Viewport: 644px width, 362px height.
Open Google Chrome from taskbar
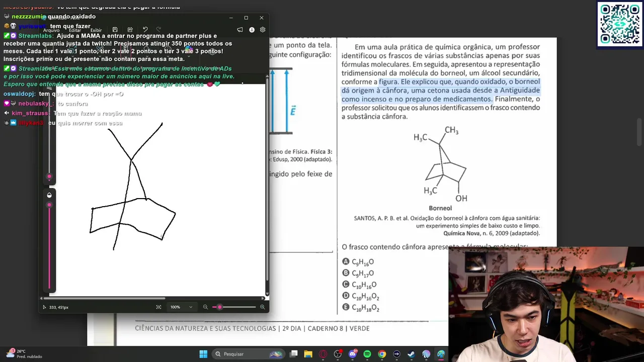[x=382, y=354]
